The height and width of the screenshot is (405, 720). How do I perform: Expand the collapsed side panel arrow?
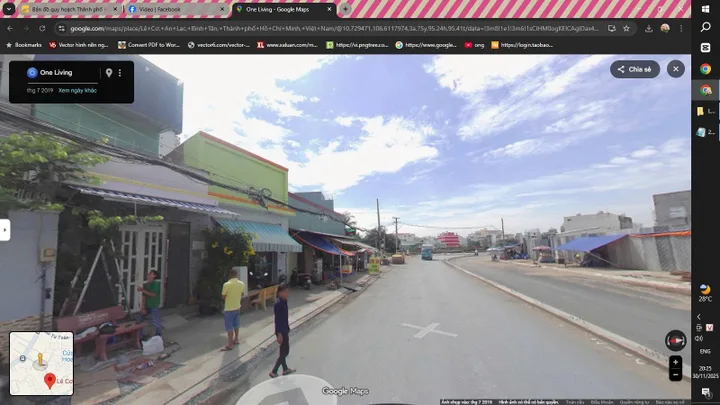pyautogui.click(x=5, y=230)
